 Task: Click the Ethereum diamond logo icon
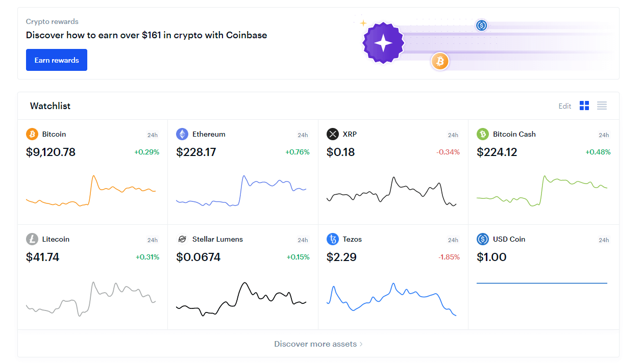coord(182,134)
